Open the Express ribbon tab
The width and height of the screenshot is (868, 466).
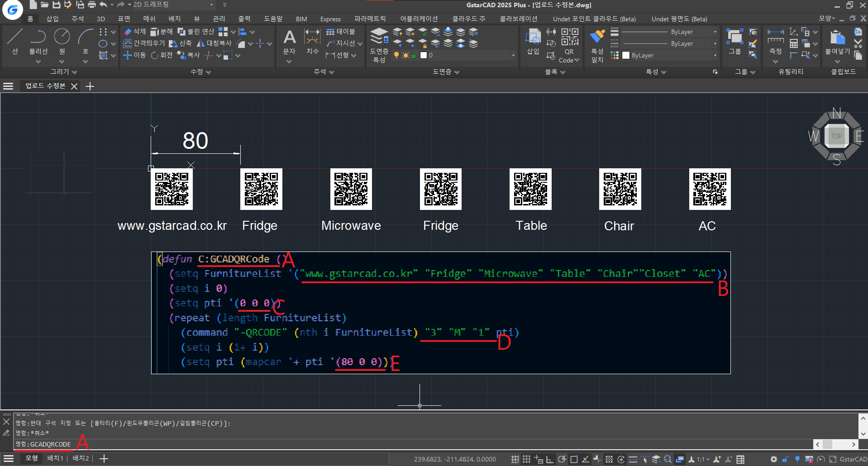click(330, 19)
